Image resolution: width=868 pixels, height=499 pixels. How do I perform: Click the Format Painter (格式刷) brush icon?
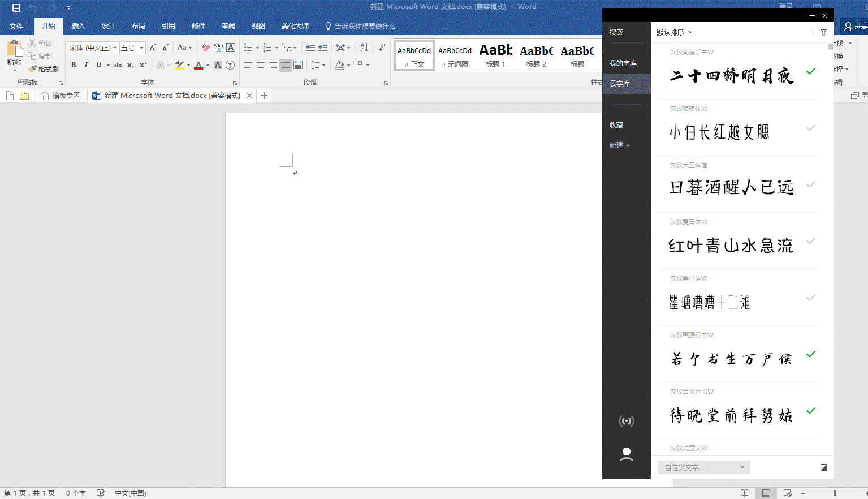[x=32, y=69]
